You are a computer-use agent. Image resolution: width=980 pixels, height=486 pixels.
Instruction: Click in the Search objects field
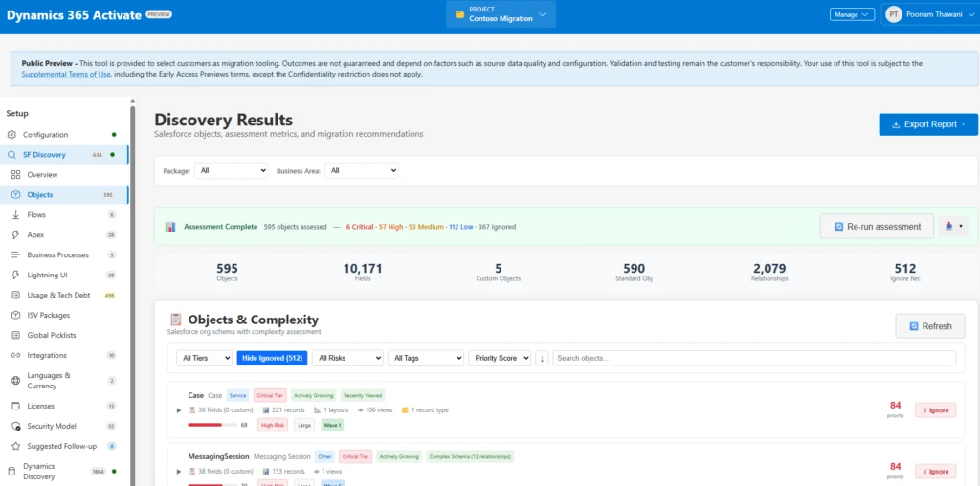click(x=754, y=358)
